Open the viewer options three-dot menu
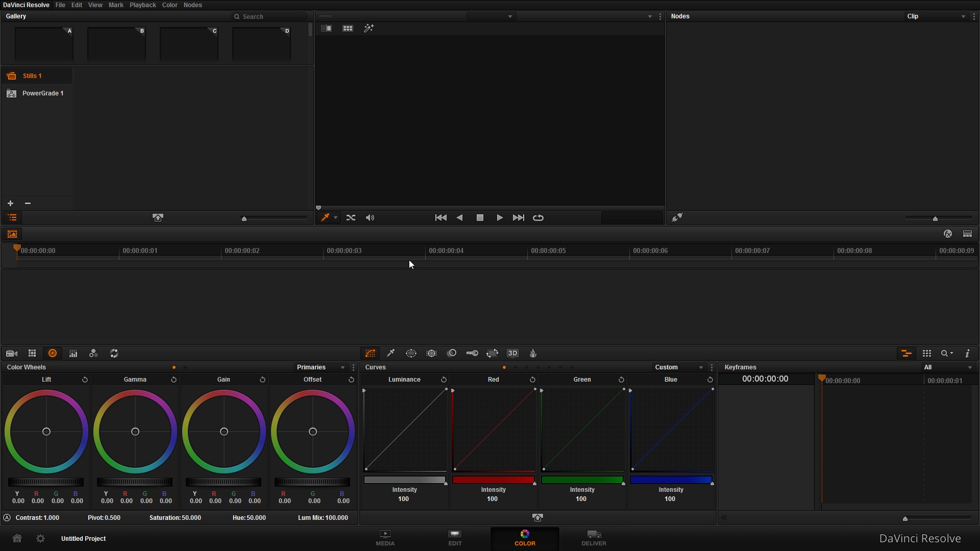The image size is (980, 551). click(x=660, y=16)
